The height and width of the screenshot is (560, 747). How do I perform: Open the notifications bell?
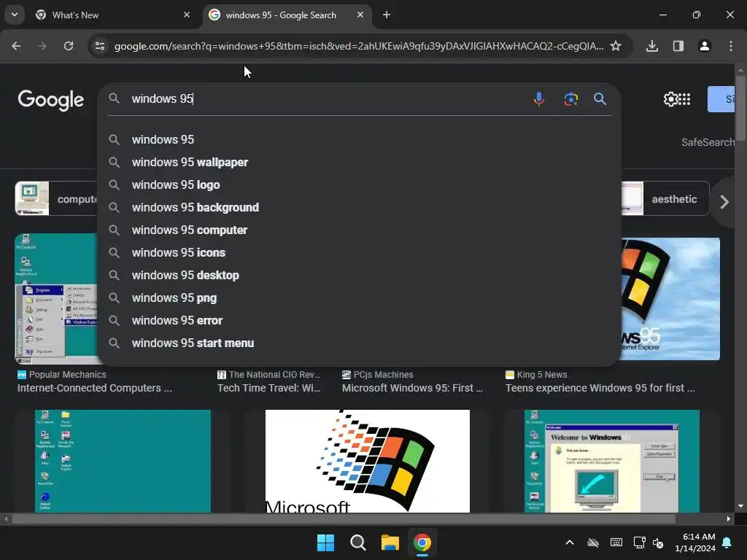coord(727,542)
